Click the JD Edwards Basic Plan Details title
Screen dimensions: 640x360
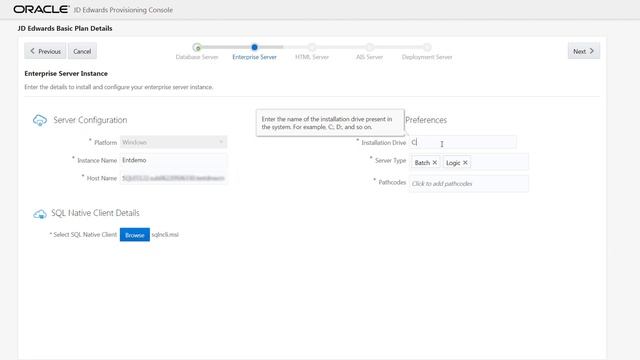(x=65, y=28)
